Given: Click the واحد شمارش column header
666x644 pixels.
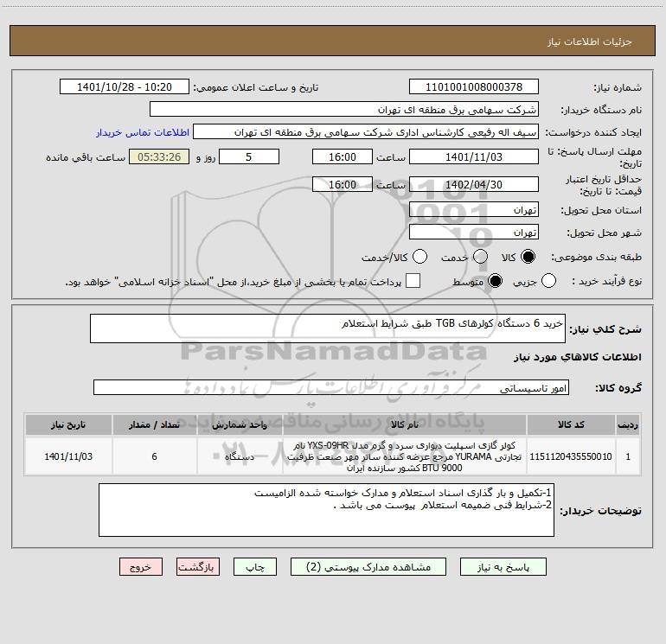Looking at the screenshot, I should [x=240, y=424].
